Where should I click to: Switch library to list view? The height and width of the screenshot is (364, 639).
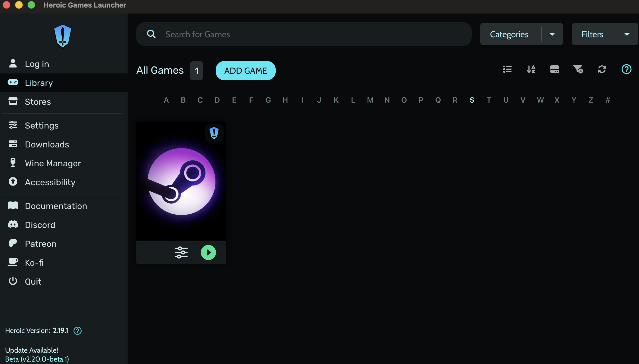coord(507,69)
